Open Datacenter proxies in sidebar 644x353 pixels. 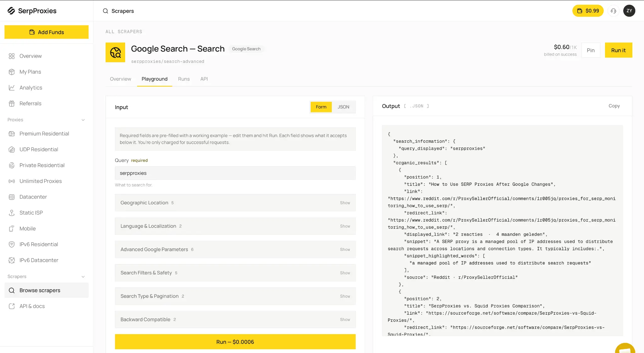point(47,197)
